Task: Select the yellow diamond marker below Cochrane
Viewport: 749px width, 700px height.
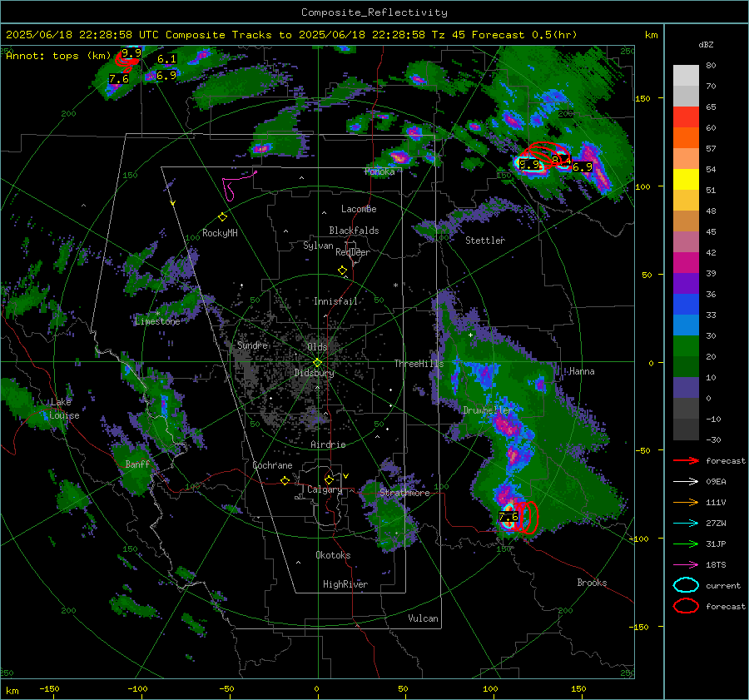Action: click(x=285, y=481)
